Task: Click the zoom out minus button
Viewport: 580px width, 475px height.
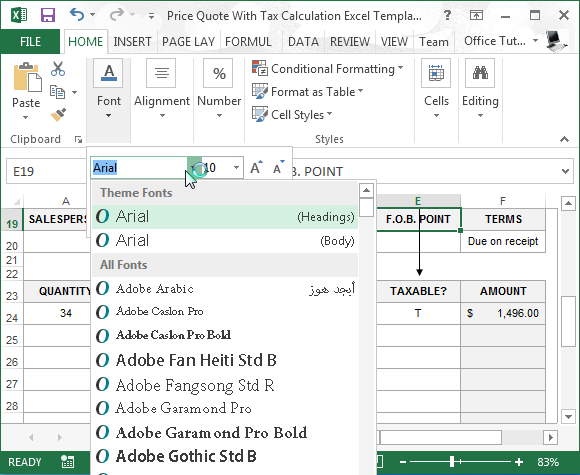Action: [403, 462]
